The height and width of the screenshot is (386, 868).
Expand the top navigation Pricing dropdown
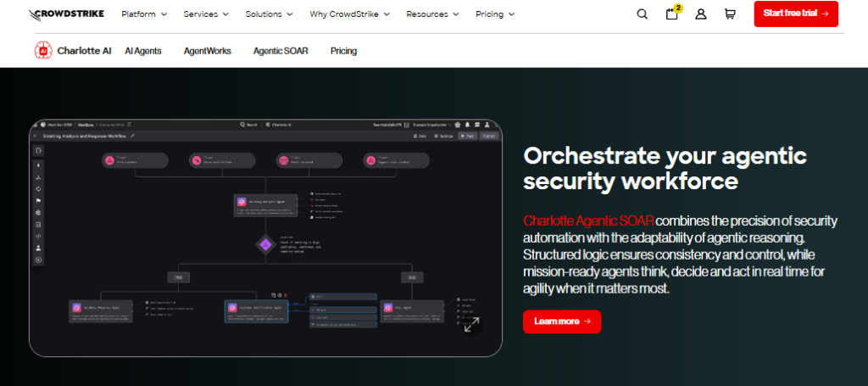(x=495, y=14)
